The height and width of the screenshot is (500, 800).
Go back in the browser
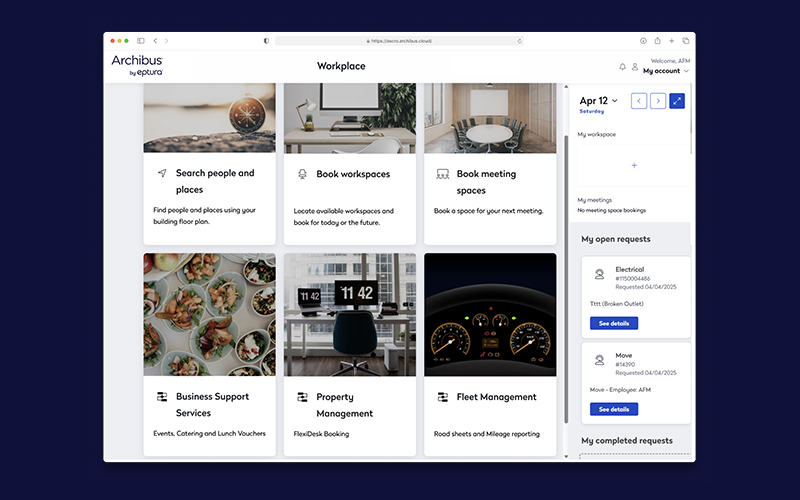(155, 41)
